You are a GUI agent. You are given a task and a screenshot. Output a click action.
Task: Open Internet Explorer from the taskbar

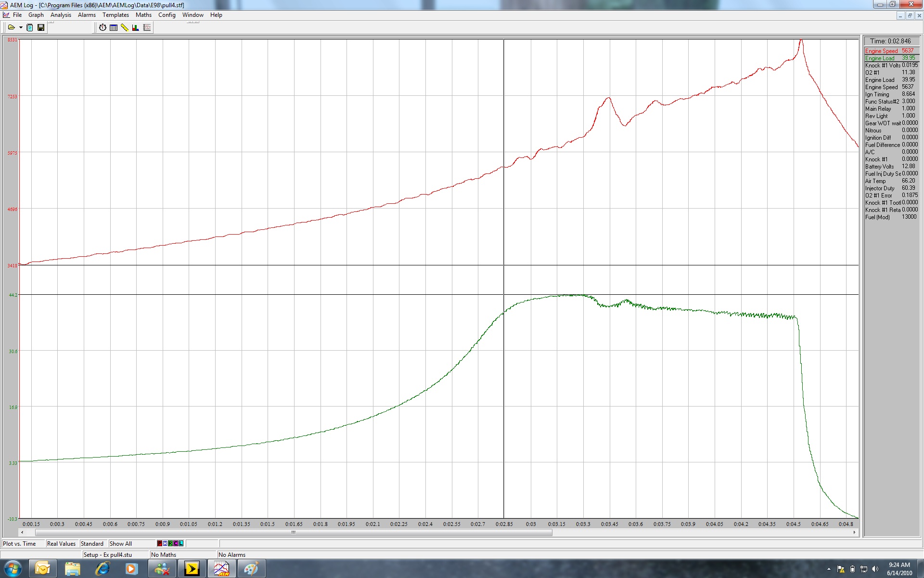102,569
